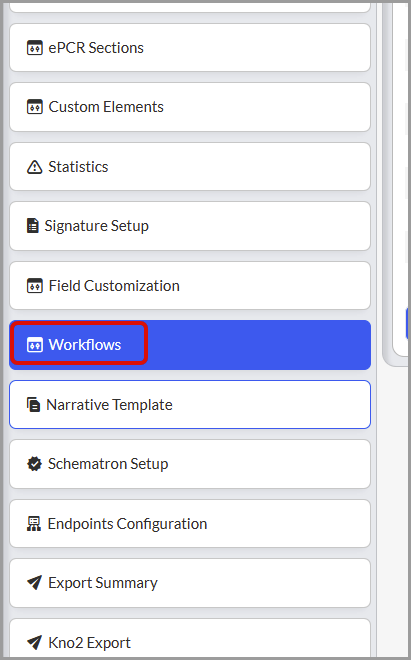
Task: Click the Export Summary paper plane icon
Action: pos(34,583)
